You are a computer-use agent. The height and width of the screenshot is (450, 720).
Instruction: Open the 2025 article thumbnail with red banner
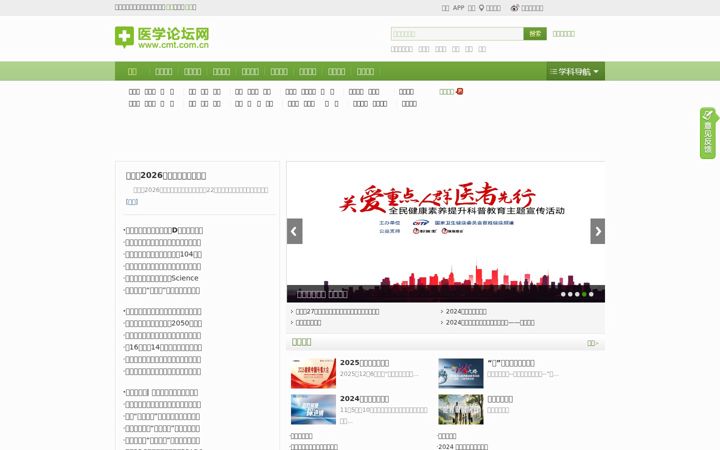click(x=313, y=373)
